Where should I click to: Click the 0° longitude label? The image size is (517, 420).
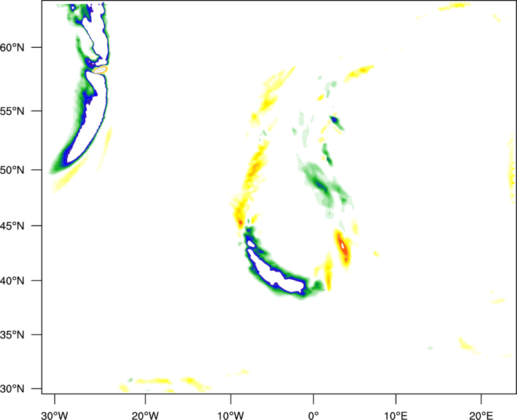(x=313, y=415)
